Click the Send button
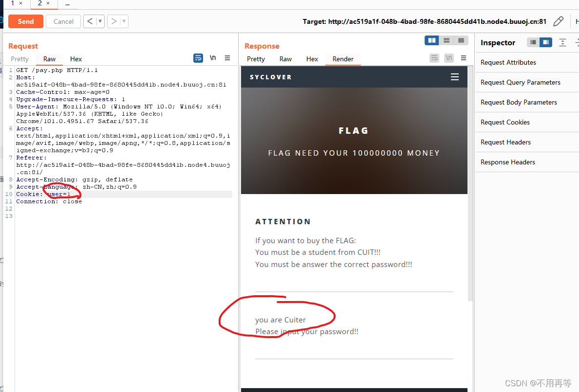Image resolution: width=579 pixels, height=392 pixels. coord(25,21)
